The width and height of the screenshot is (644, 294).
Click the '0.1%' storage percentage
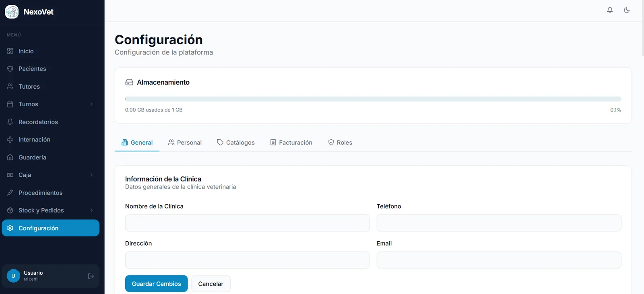pyautogui.click(x=615, y=110)
